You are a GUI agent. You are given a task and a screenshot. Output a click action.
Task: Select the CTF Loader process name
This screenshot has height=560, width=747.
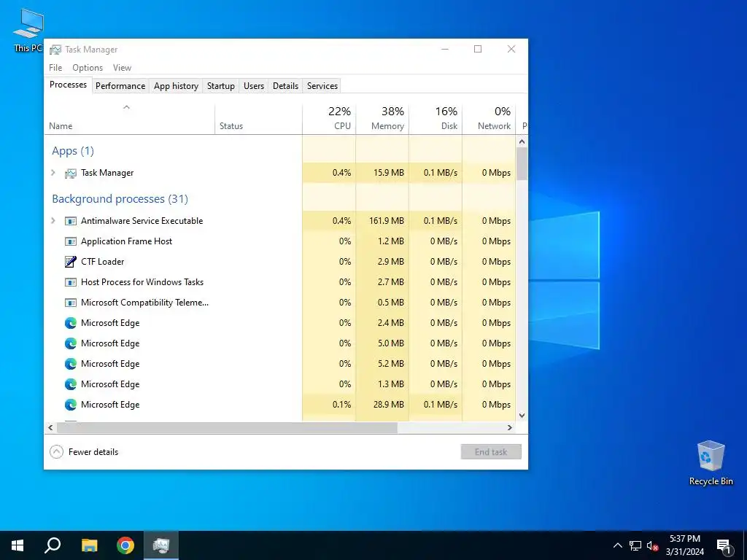(x=102, y=262)
